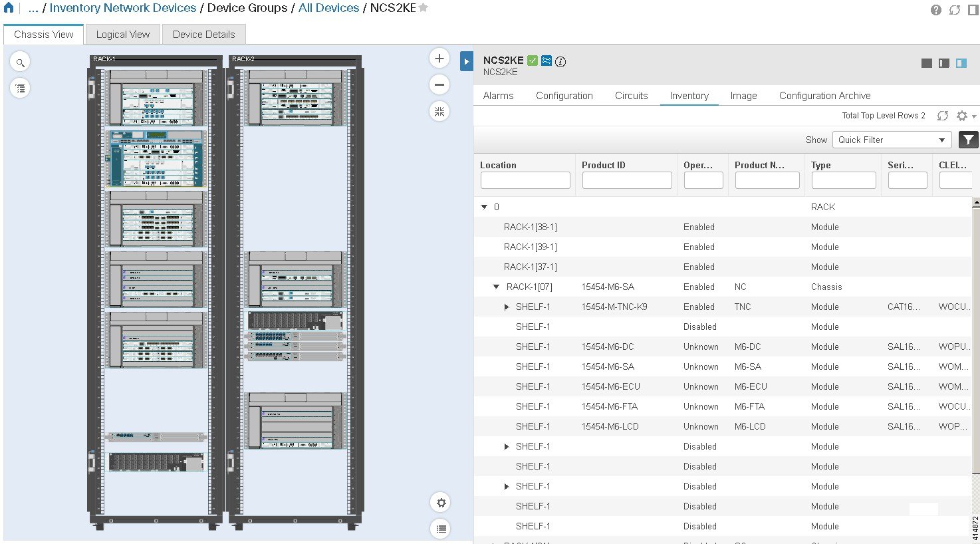Viewport: 980px width, 544px height.
Task: Refresh the inventory table
Action: point(943,116)
